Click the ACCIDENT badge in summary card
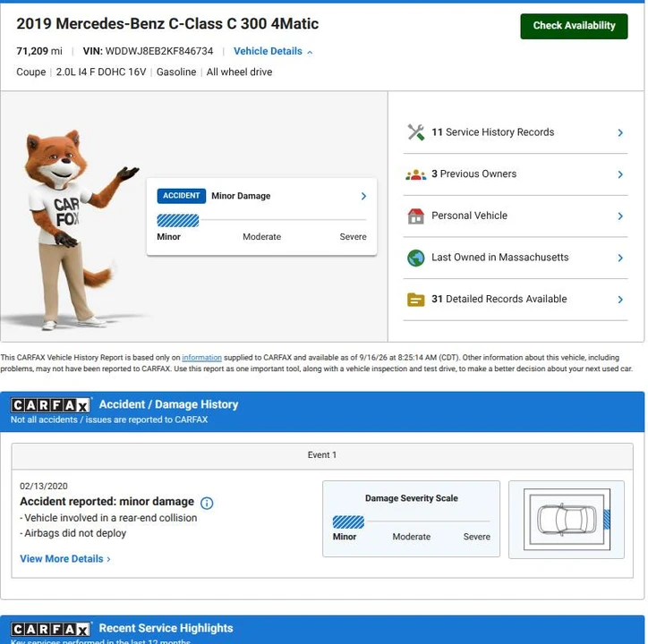 pyautogui.click(x=181, y=196)
